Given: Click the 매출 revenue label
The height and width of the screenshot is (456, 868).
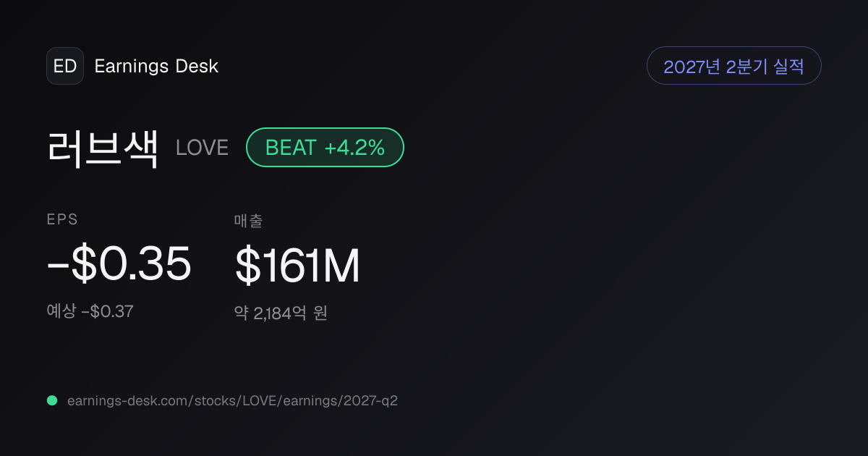Looking at the screenshot, I should pyautogui.click(x=248, y=221).
